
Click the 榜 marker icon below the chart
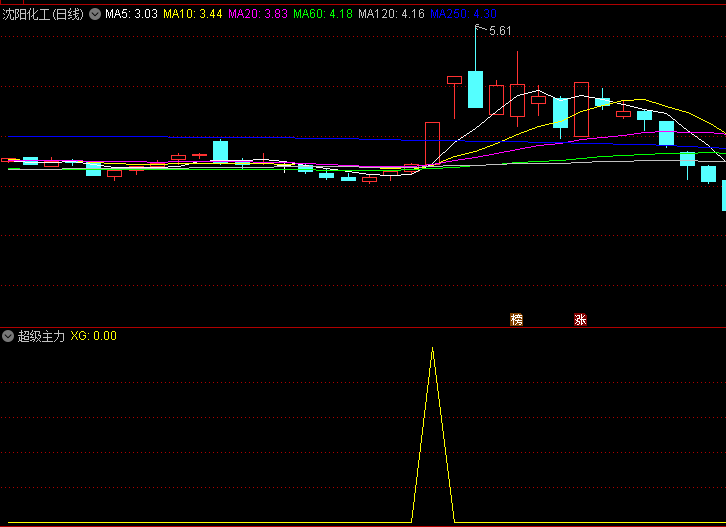click(516, 320)
